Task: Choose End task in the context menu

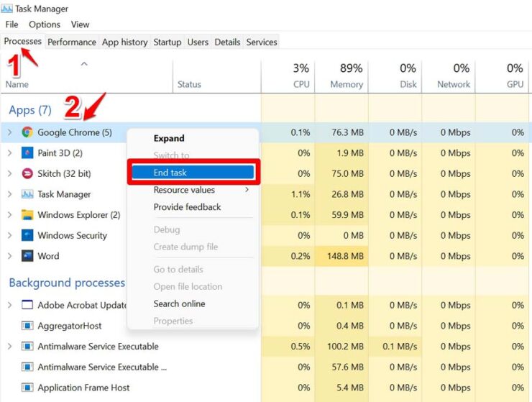Action: point(193,173)
